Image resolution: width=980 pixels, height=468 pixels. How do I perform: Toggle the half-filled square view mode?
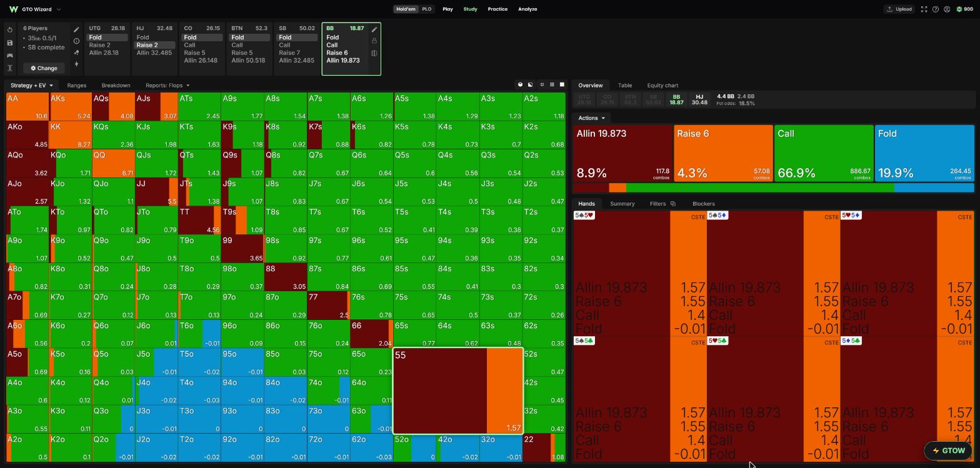(531, 85)
